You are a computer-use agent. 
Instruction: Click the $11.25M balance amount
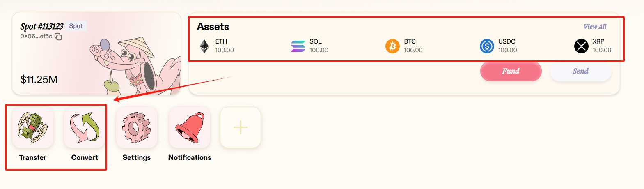[39, 79]
